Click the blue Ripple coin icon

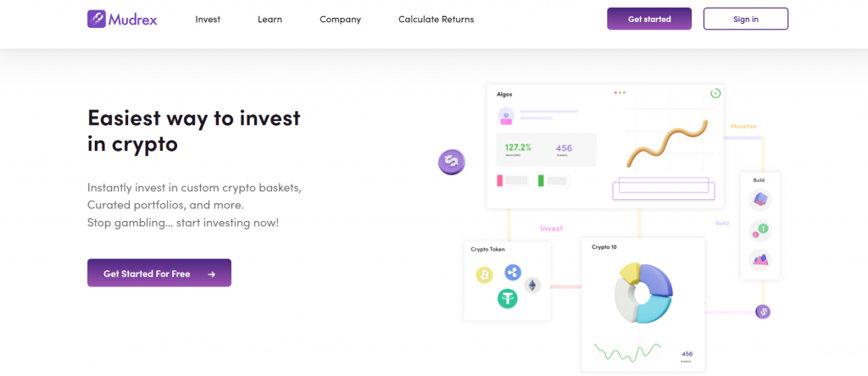[x=513, y=272]
